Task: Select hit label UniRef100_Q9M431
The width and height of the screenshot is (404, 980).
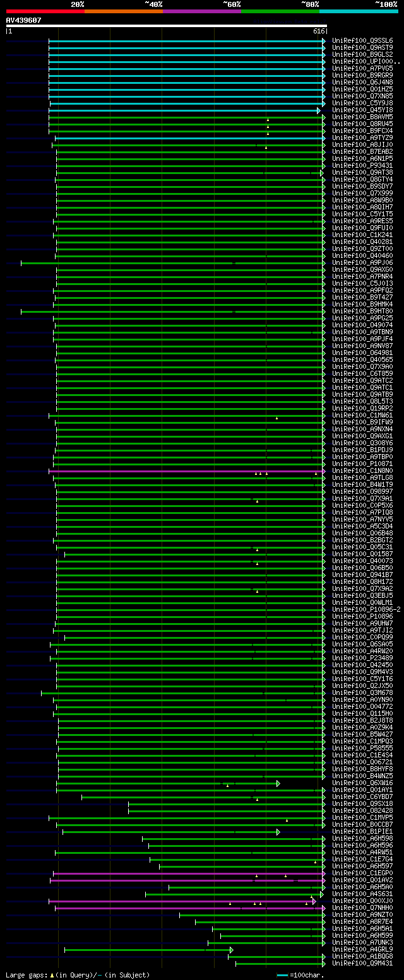Action: [x=362, y=964]
